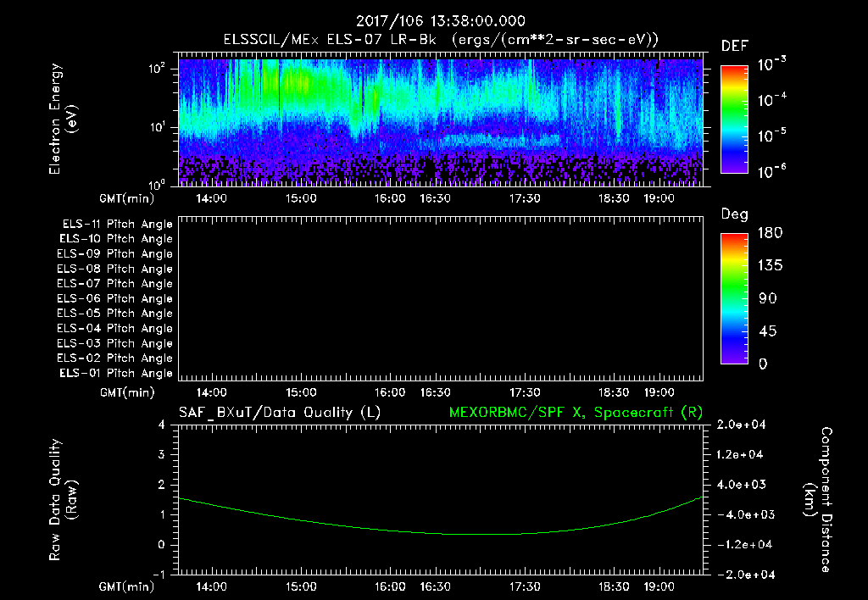Select the ELS-03 Pitch Angle label
The image size is (868, 600).
click(x=115, y=343)
